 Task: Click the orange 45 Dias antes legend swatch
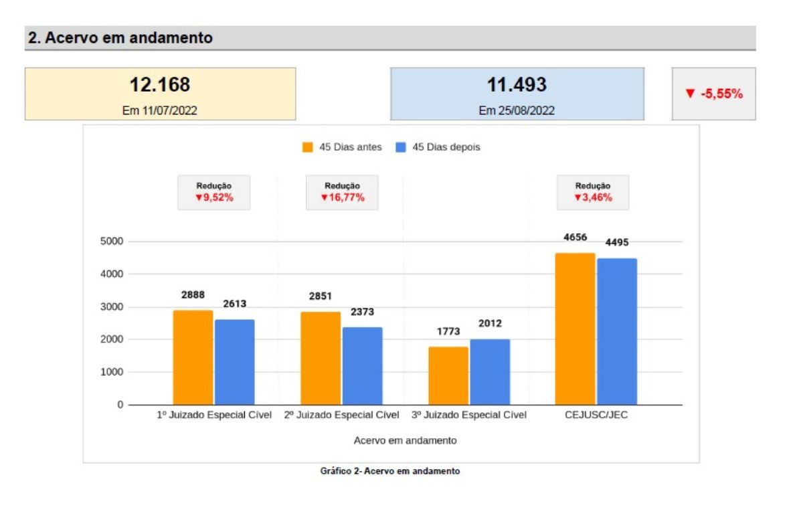pos(308,147)
